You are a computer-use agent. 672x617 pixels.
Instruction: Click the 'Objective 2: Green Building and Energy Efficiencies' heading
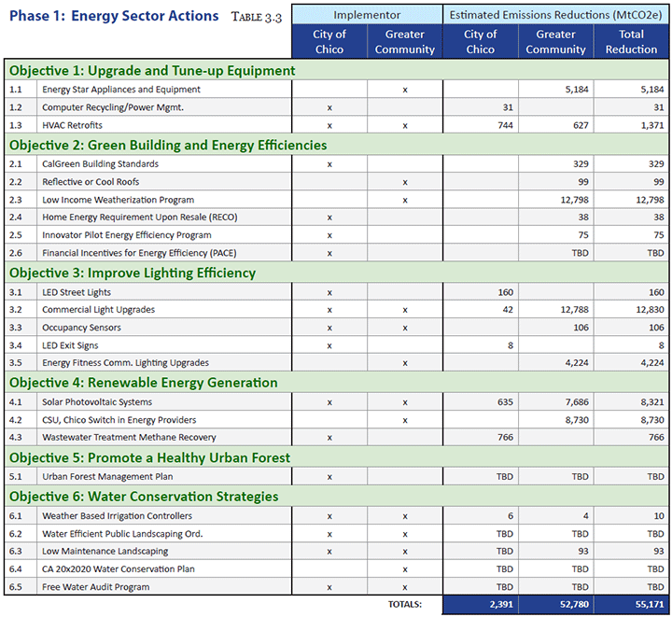click(168, 145)
